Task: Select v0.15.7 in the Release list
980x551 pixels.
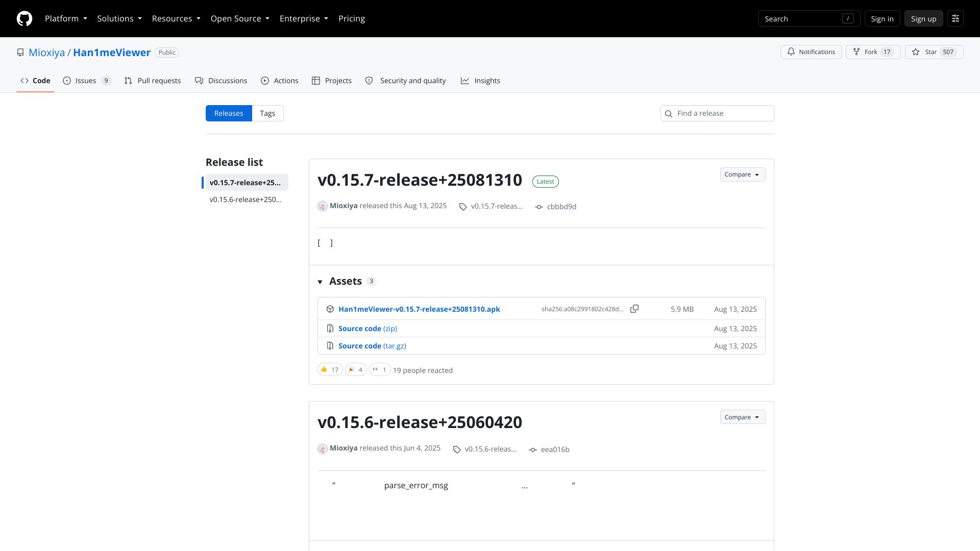Action: pos(247,183)
